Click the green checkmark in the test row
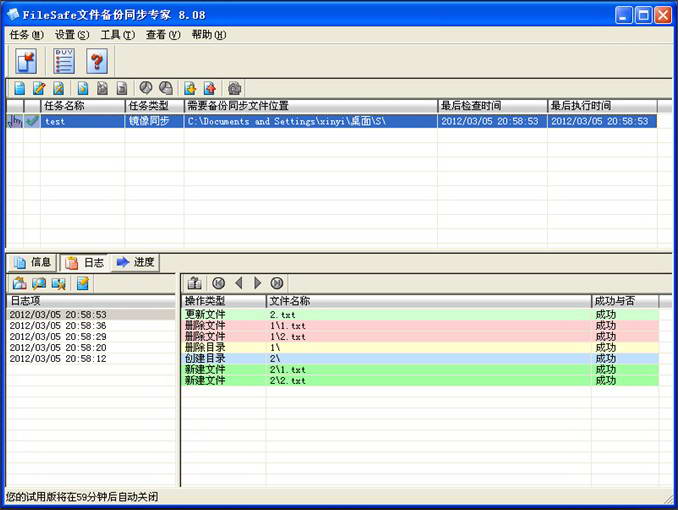Viewport: 678px width, 510px height. (32, 121)
